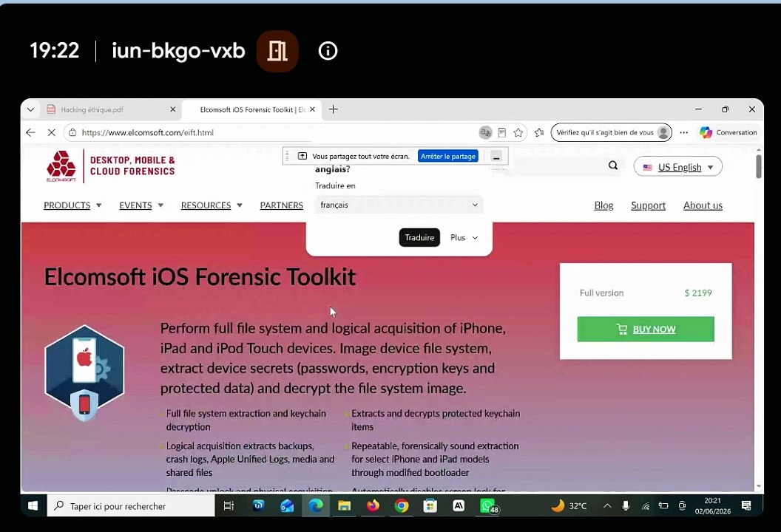Minimize the screen sharing notification bar
This screenshot has width=781, height=532.
point(496,157)
